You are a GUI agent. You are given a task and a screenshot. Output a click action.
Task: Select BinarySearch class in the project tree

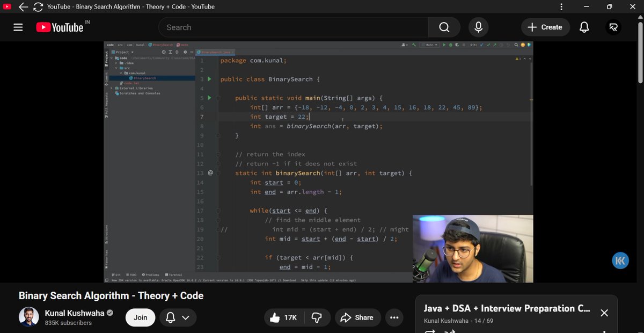(143, 78)
